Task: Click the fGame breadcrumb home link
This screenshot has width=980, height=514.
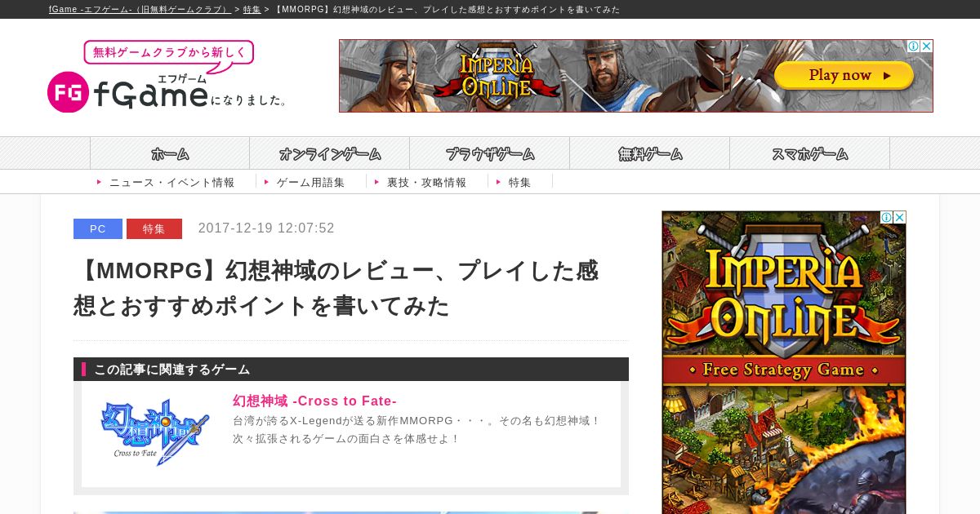Action: pos(140,10)
